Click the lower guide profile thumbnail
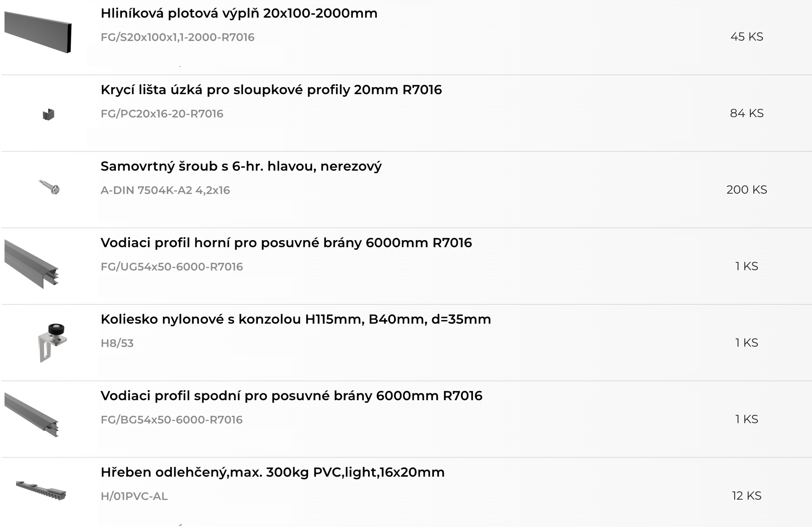 point(32,415)
